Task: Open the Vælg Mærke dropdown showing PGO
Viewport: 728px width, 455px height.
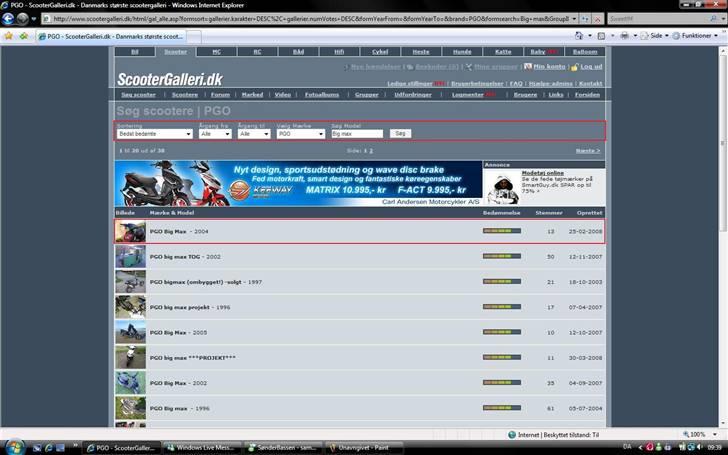Action: point(300,134)
